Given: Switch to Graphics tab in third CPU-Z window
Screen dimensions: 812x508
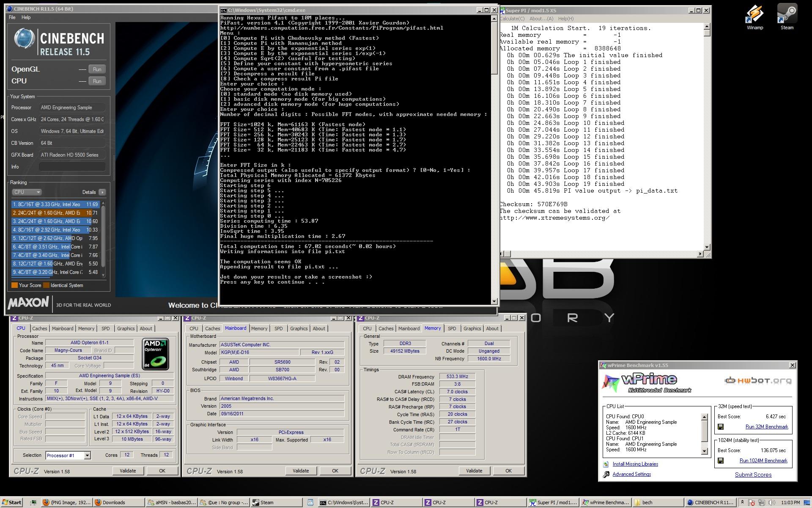Looking at the screenshot, I should click(472, 329).
